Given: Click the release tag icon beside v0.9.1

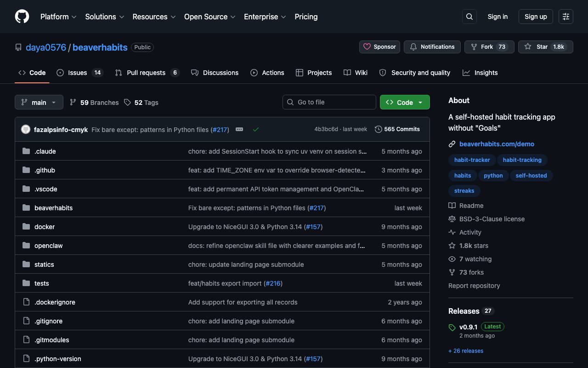Looking at the screenshot, I should pyautogui.click(x=452, y=328).
